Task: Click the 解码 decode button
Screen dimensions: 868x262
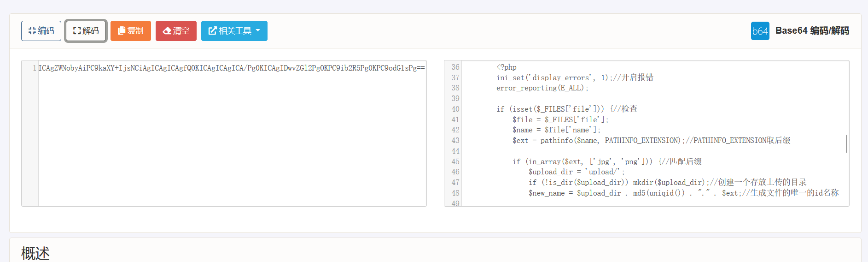Action: (86, 31)
